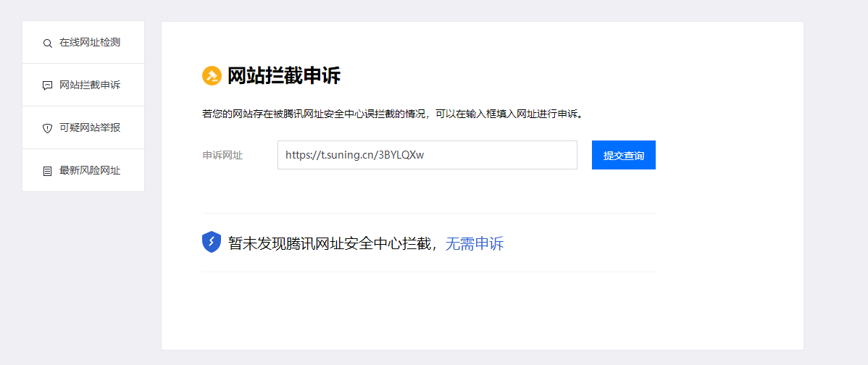Submit the query with 提交查询 button
This screenshot has width=868, height=365.
tap(623, 155)
